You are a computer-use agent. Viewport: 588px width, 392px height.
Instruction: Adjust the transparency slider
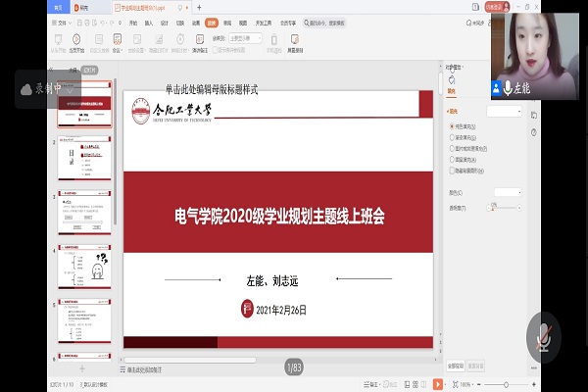pos(495,207)
